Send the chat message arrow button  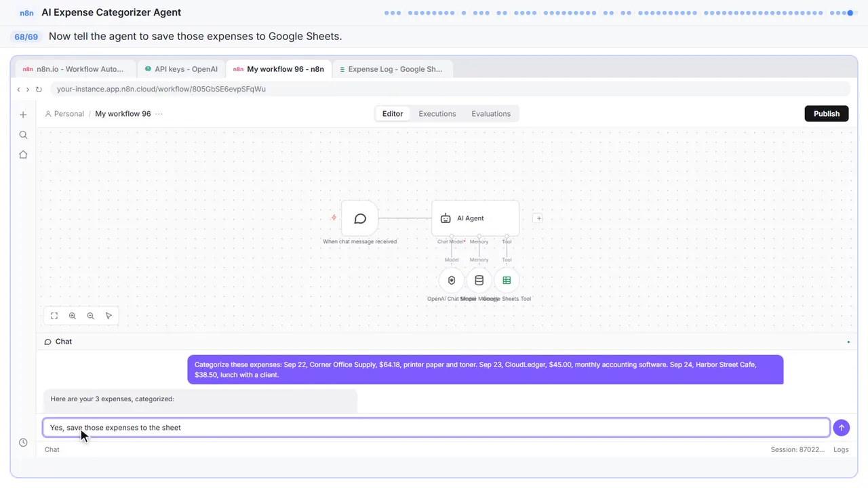pos(841,428)
